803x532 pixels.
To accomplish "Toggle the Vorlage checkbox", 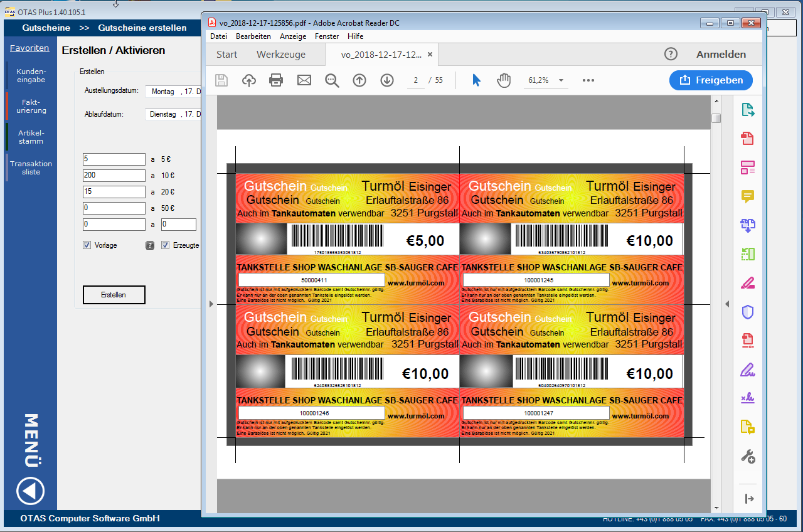I will pos(87,245).
